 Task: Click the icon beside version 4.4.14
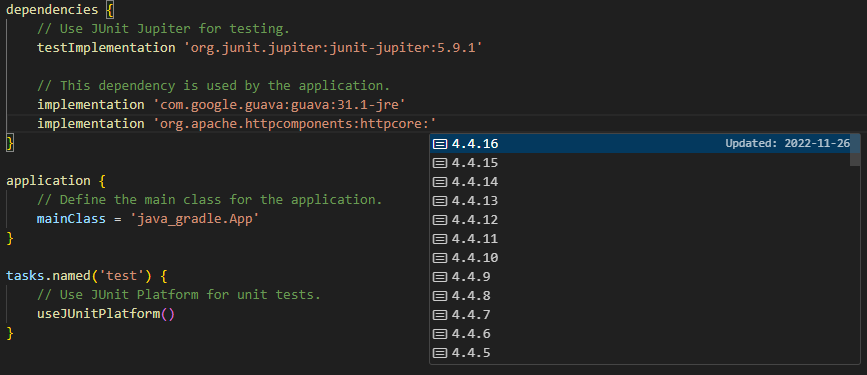440,181
